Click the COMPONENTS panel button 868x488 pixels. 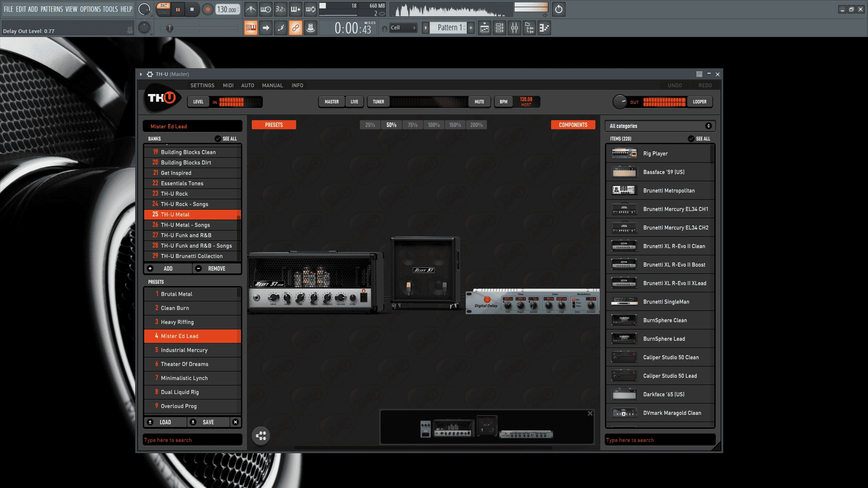(573, 125)
